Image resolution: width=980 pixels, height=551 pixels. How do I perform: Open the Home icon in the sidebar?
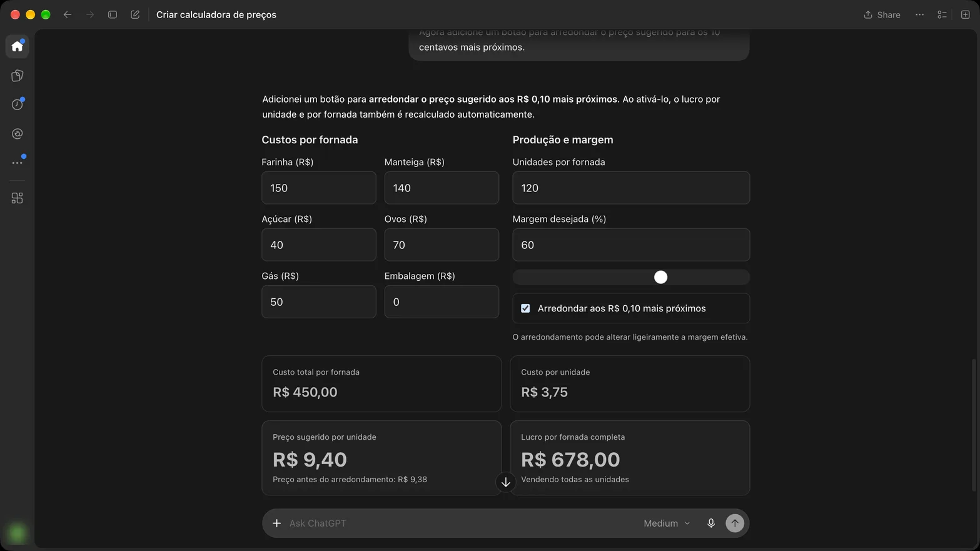click(18, 46)
